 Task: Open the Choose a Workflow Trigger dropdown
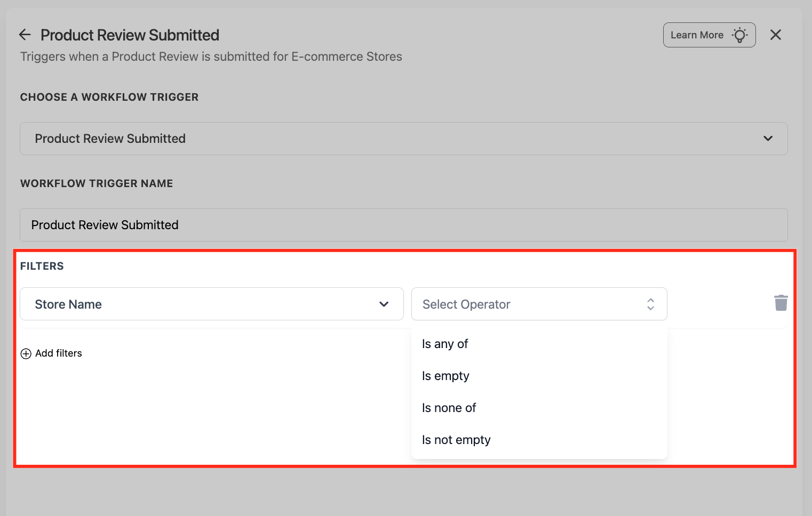(x=404, y=139)
